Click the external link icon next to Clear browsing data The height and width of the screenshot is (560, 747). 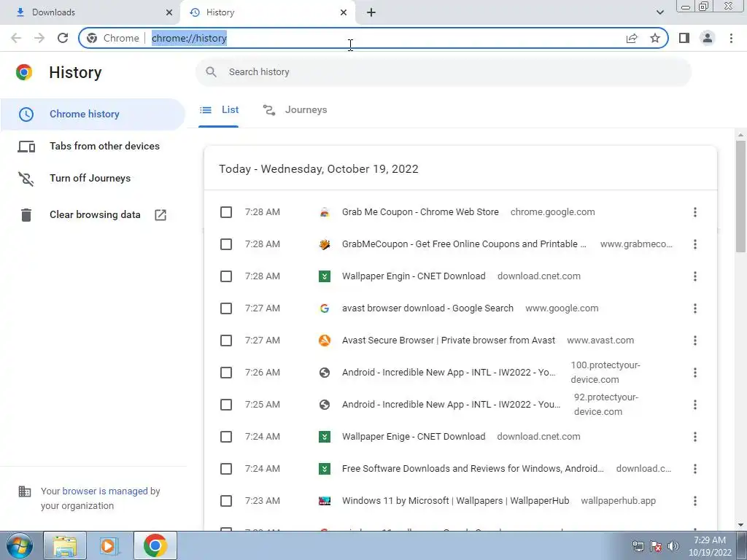(x=160, y=215)
